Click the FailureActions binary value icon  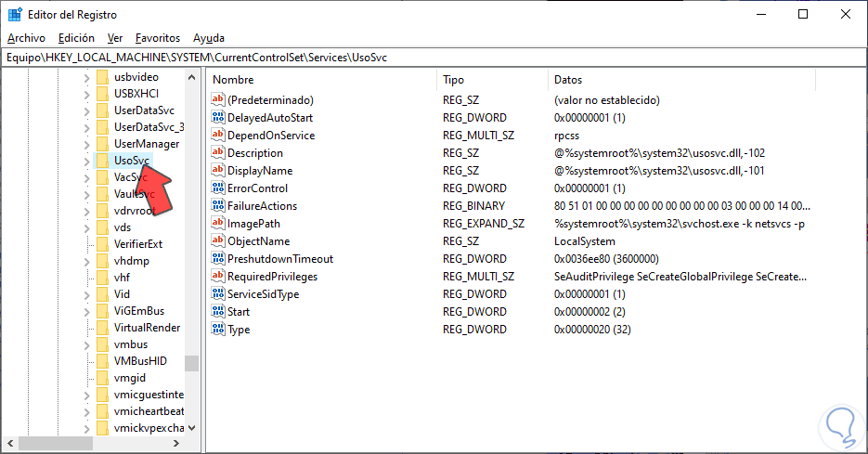[x=218, y=206]
